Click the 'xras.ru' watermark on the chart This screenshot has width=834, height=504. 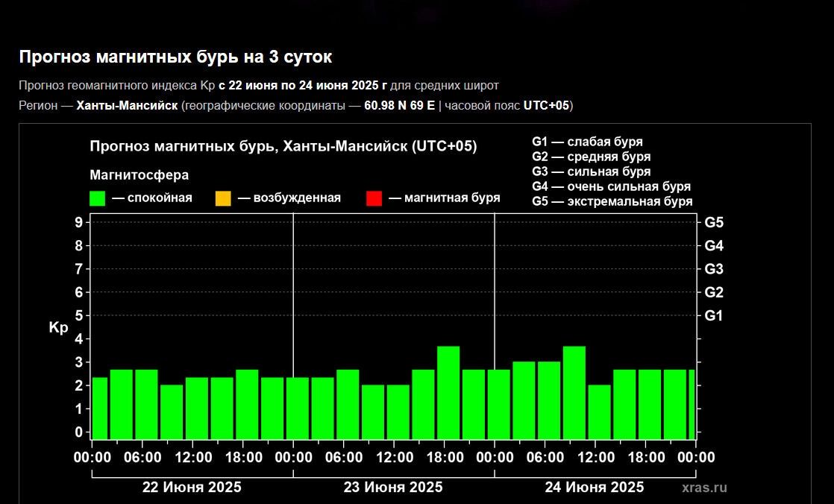[703, 488]
